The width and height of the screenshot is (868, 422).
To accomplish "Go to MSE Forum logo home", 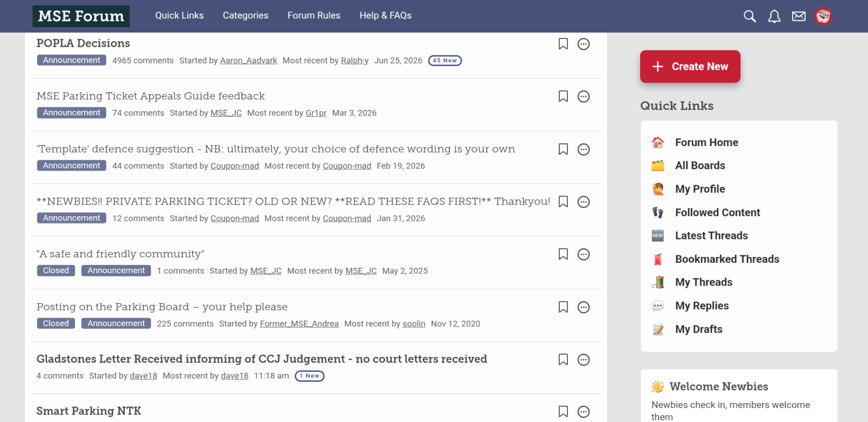I will pyautogui.click(x=81, y=16).
